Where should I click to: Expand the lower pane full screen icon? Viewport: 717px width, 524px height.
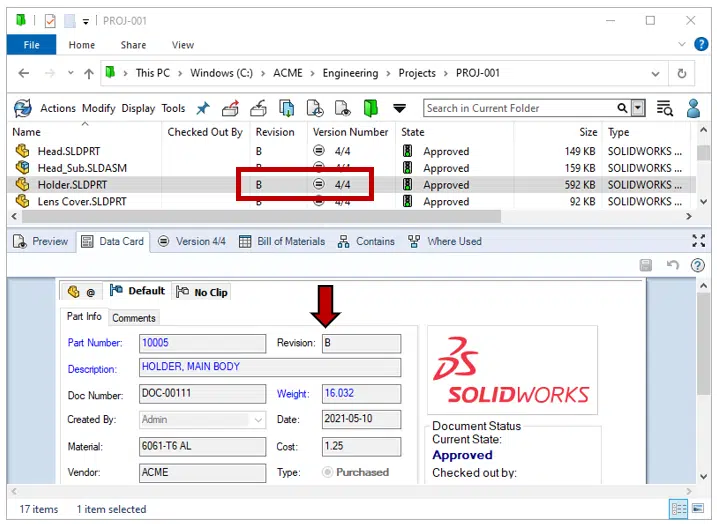click(x=698, y=241)
